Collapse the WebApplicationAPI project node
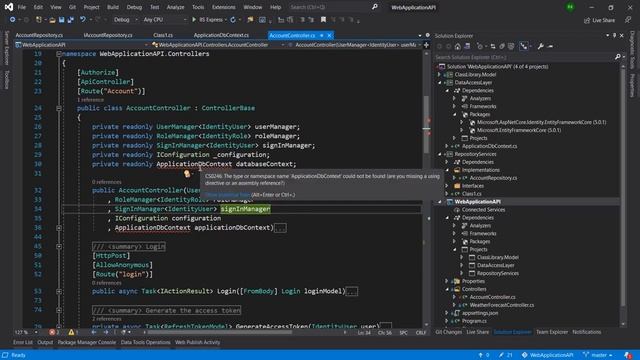 [440, 202]
